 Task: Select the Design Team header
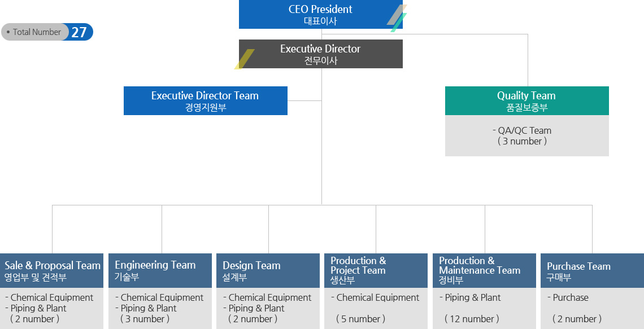pos(268,270)
